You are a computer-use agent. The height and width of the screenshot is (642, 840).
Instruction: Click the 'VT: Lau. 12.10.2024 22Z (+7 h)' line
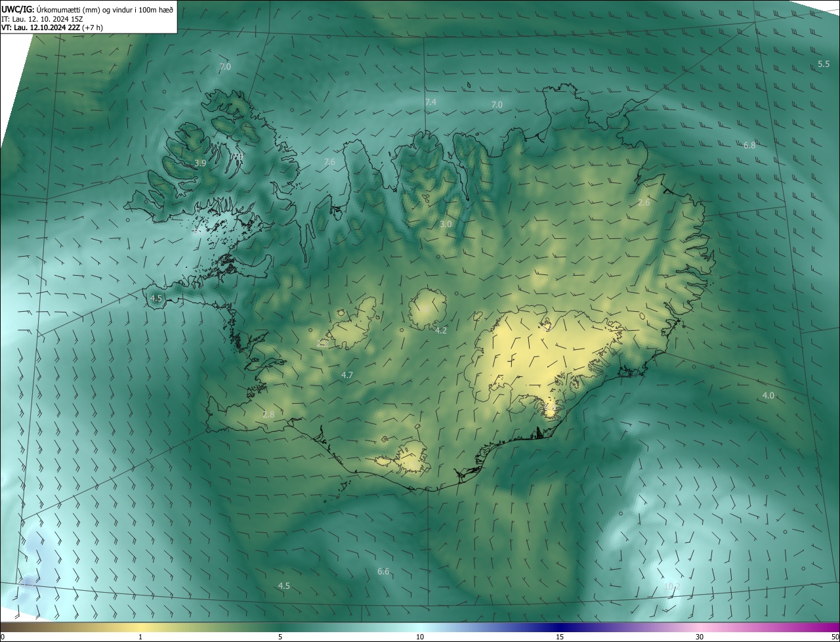52,28
